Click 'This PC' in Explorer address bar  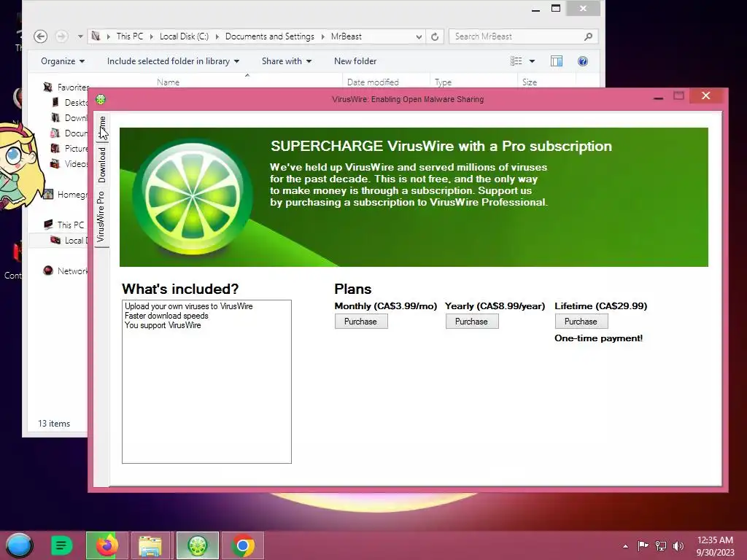[x=130, y=36]
